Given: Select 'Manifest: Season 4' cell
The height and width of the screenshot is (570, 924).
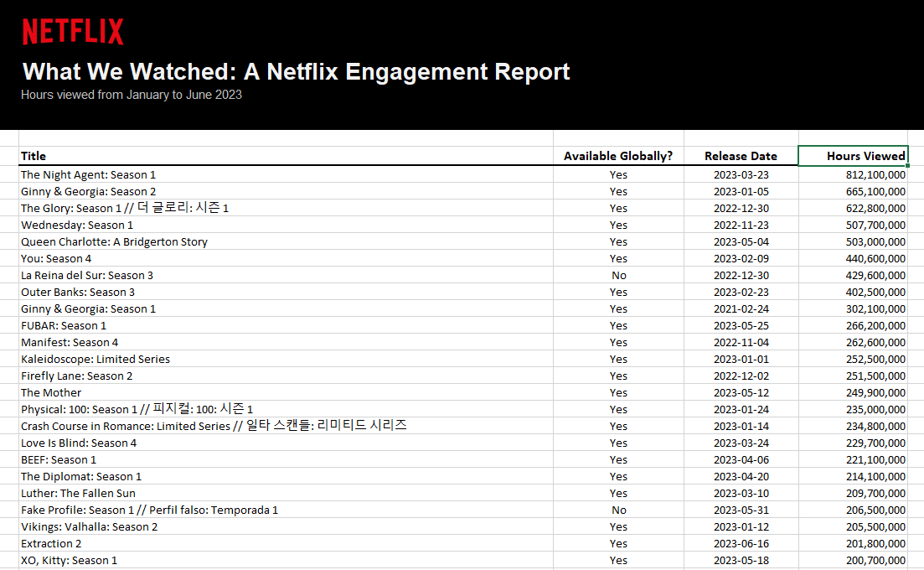Looking at the screenshot, I should 286,343.
